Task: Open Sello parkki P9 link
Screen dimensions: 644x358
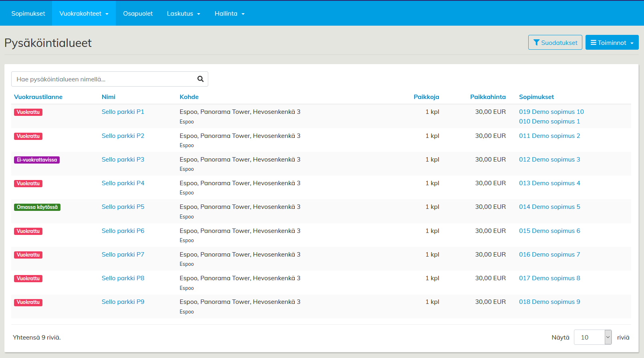Action: point(123,302)
